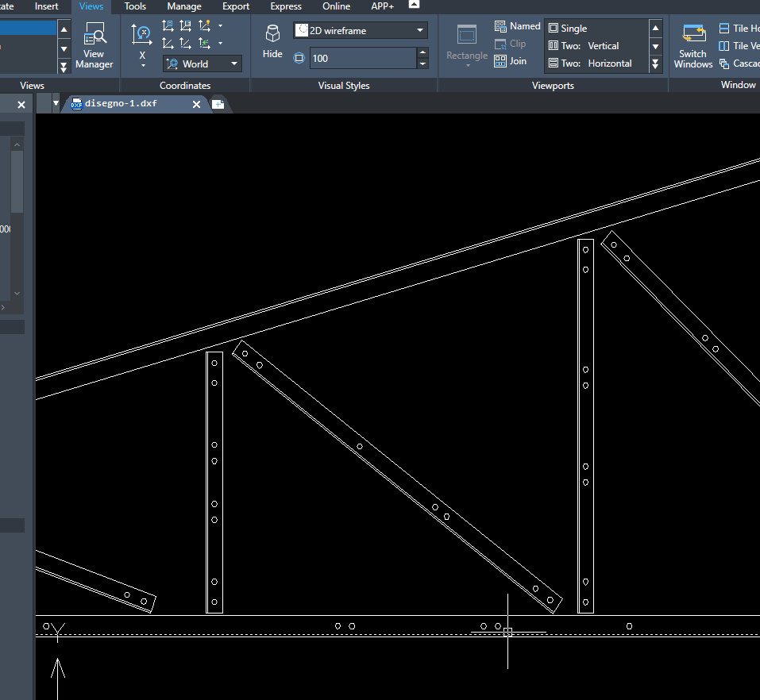Screen dimensions: 760x700
Task: Click the Cascade windows icon
Action: 724,63
